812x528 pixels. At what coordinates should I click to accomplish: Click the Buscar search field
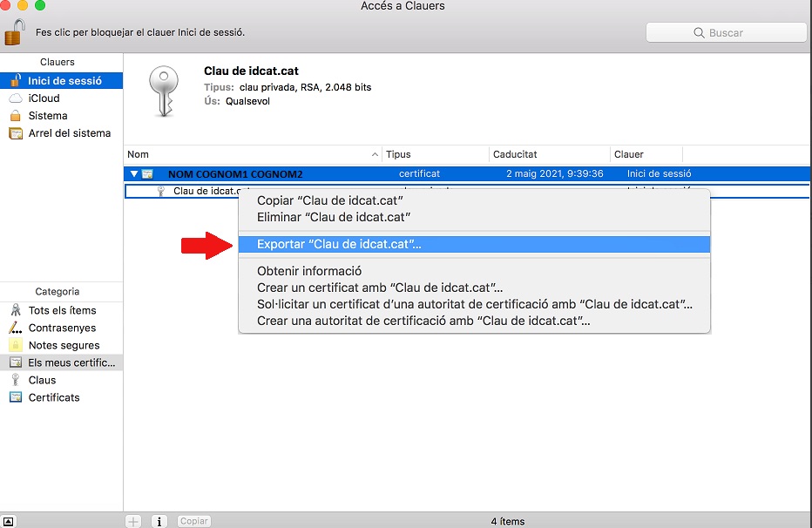(726, 32)
